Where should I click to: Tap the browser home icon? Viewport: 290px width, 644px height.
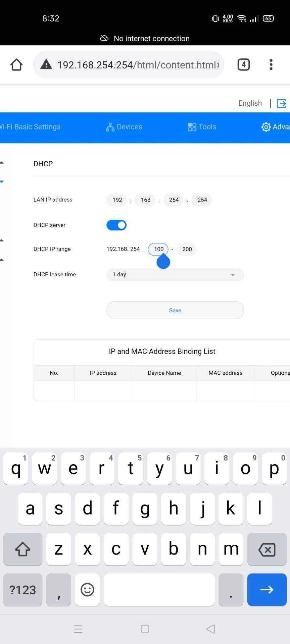(x=16, y=64)
